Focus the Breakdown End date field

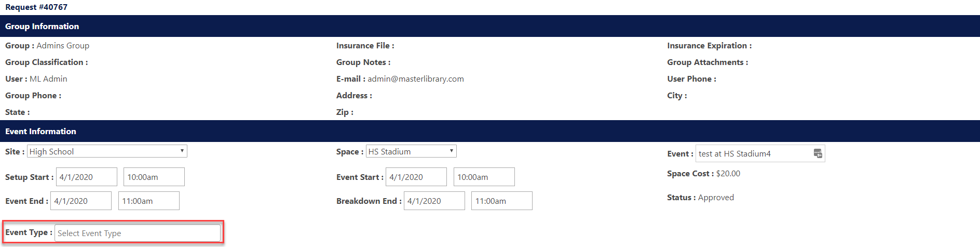click(x=434, y=201)
